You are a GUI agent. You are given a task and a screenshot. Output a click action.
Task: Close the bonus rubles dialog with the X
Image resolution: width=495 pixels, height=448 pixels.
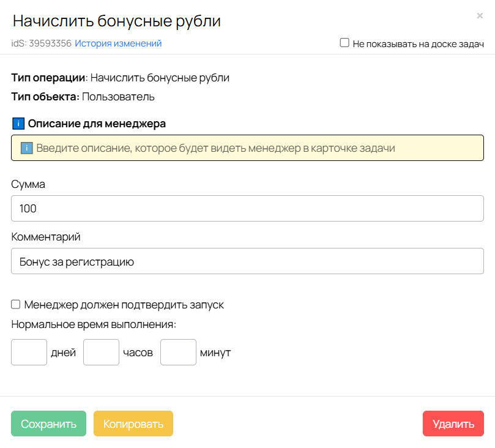[480, 15]
